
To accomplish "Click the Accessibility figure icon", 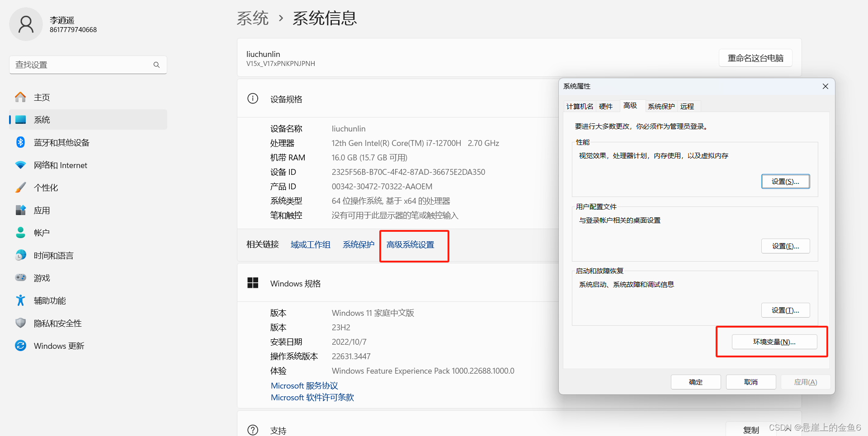I will click(20, 300).
